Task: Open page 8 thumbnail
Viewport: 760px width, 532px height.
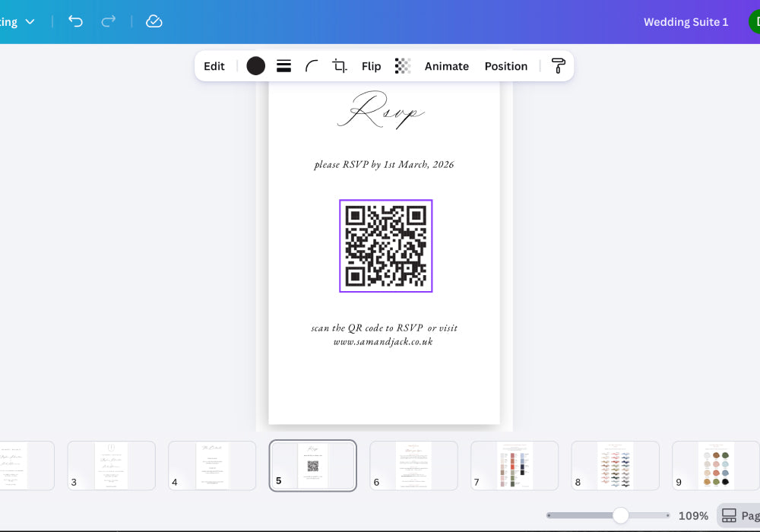Action: click(616, 466)
